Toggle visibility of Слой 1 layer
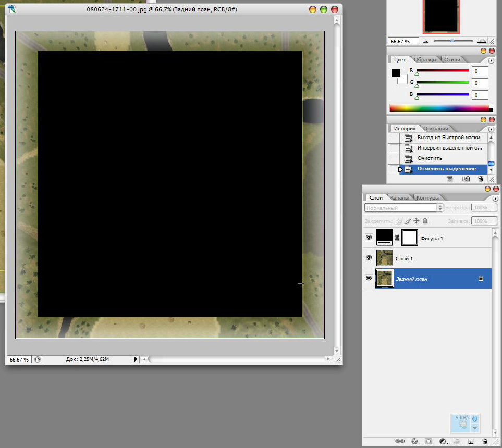 tap(369, 258)
